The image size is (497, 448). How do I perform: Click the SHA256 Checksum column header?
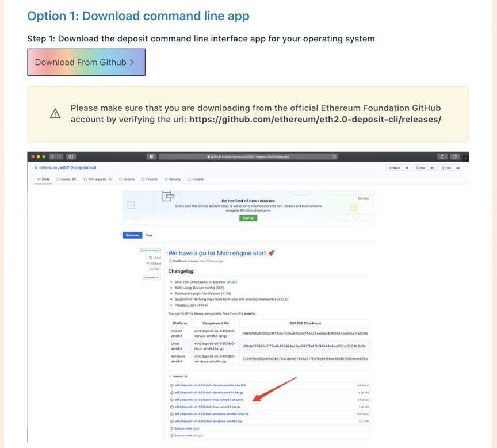coord(305,323)
